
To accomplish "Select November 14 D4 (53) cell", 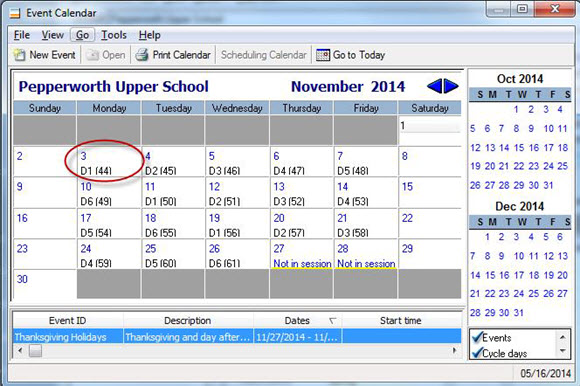I will [x=365, y=193].
